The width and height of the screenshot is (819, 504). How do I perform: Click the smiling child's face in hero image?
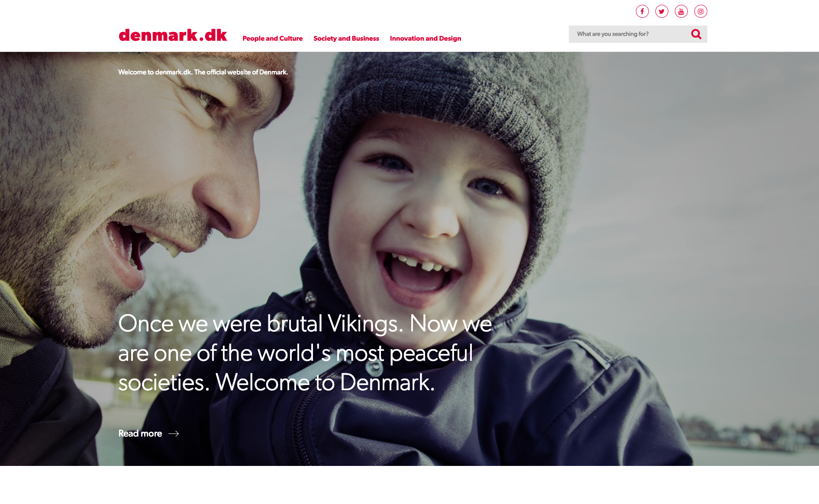click(x=426, y=216)
